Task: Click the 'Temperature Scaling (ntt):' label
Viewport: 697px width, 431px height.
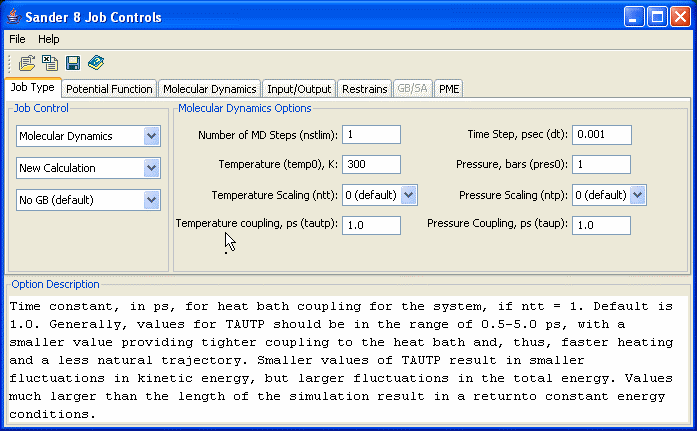Action: point(275,195)
